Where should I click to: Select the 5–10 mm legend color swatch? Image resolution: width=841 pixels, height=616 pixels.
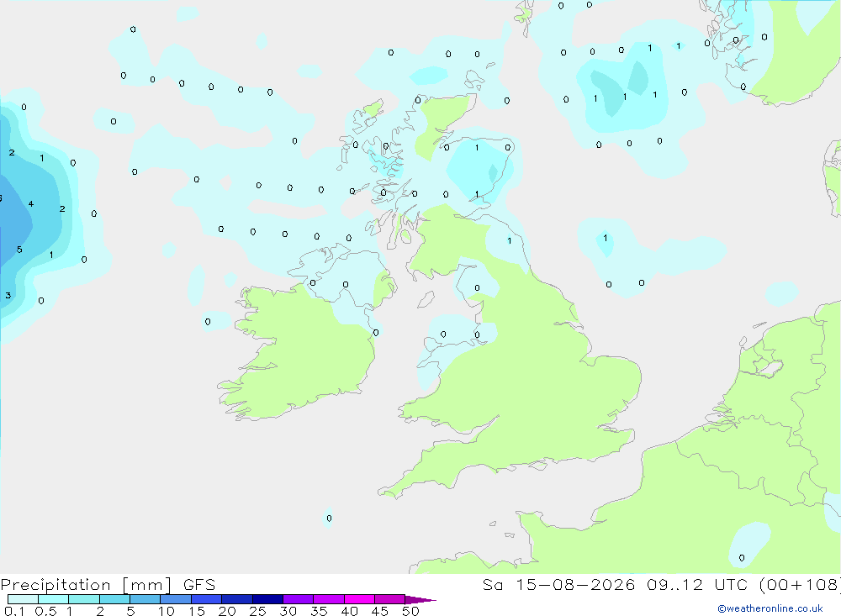[145, 599]
